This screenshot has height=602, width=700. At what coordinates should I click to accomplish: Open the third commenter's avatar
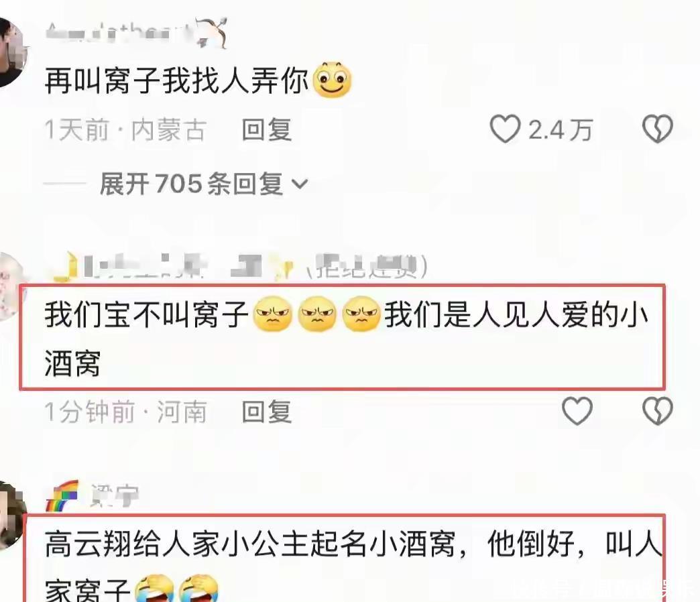[12, 516]
